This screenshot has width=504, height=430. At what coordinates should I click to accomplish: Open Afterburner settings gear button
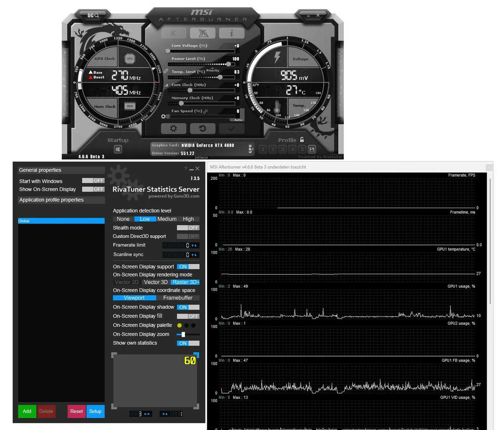(x=173, y=128)
